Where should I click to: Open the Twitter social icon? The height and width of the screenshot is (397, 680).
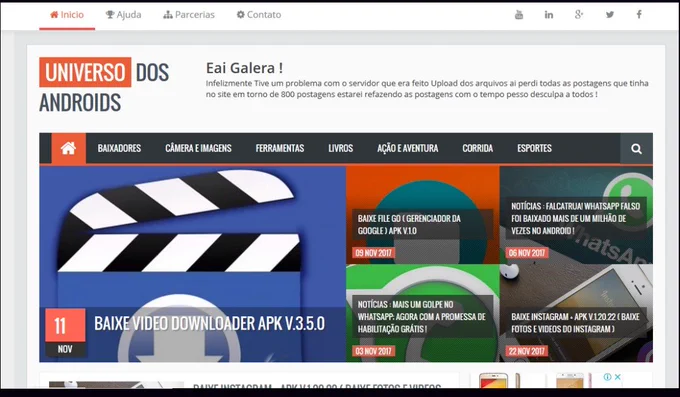[x=610, y=15]
